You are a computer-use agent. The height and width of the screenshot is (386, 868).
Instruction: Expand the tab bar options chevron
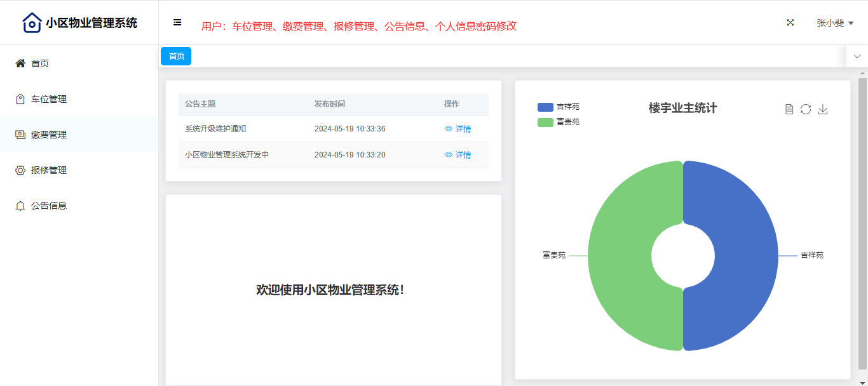pos(857,57)
